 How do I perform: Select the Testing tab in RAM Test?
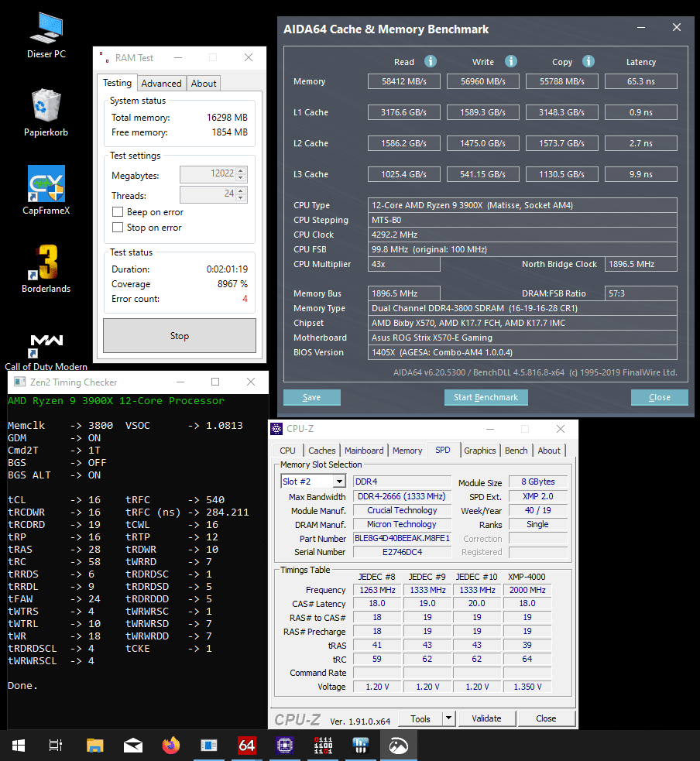pos(117,83)
